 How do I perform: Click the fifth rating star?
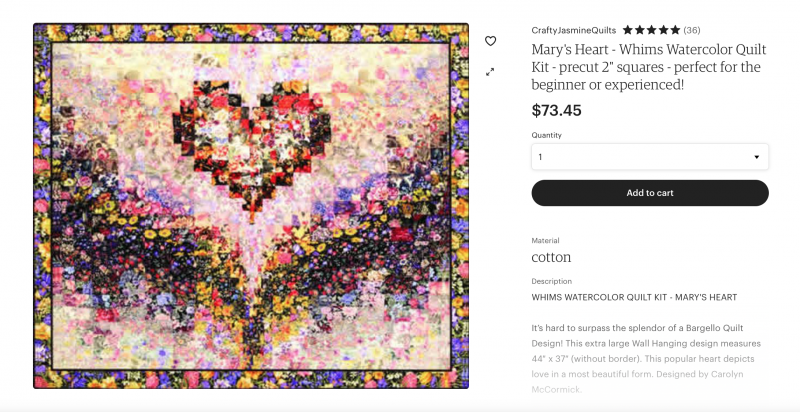(675, 30)
